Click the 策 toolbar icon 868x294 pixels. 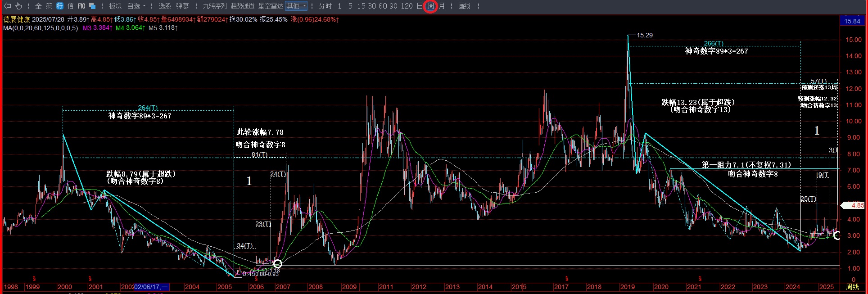pyautogui.click(x=49, y=6)
